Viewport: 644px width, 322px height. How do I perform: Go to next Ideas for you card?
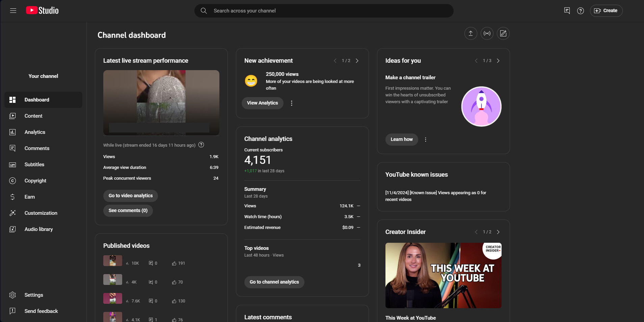pyautogui.click(x=498, y=61)
